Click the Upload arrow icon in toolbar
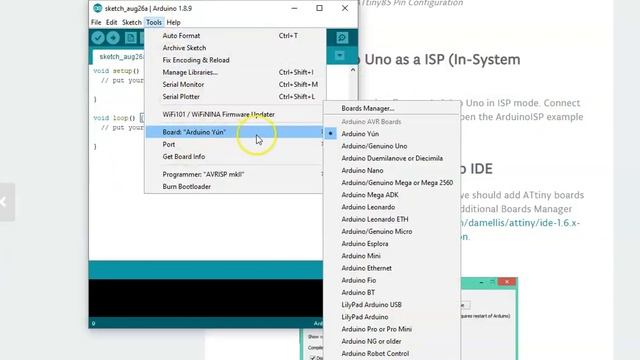 coord(113,38)
